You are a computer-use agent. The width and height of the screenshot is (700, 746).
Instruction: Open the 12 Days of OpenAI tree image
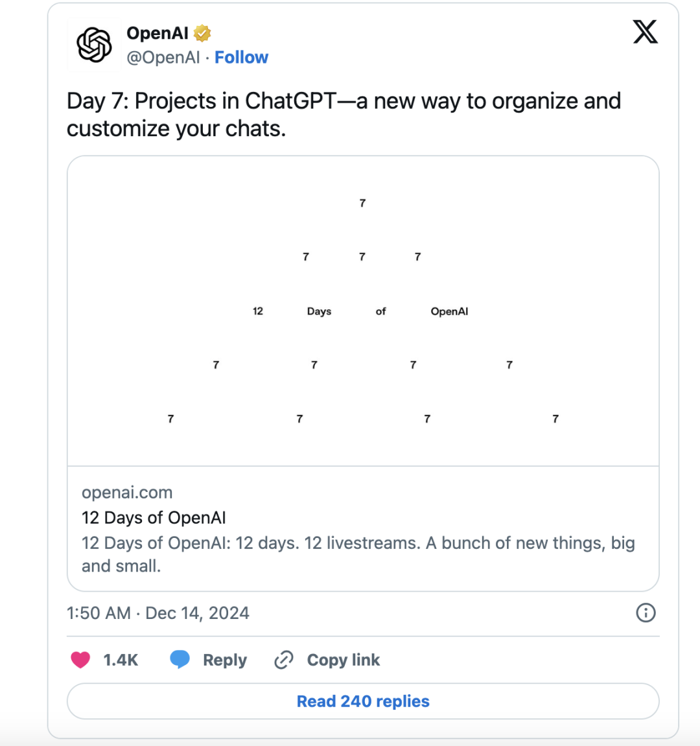pyautogui.click(x=363, y=311)
